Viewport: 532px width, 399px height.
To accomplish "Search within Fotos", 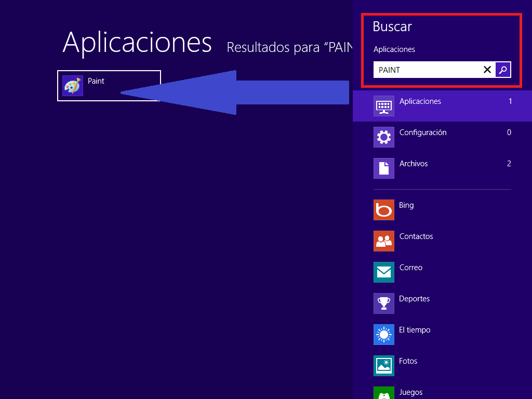I will [443, 366].
